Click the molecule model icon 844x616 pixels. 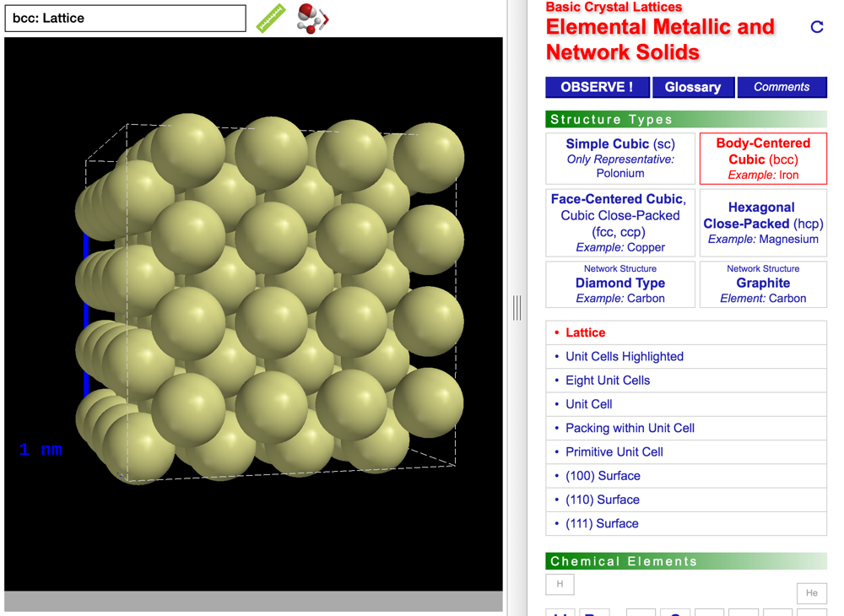[311, 18]
